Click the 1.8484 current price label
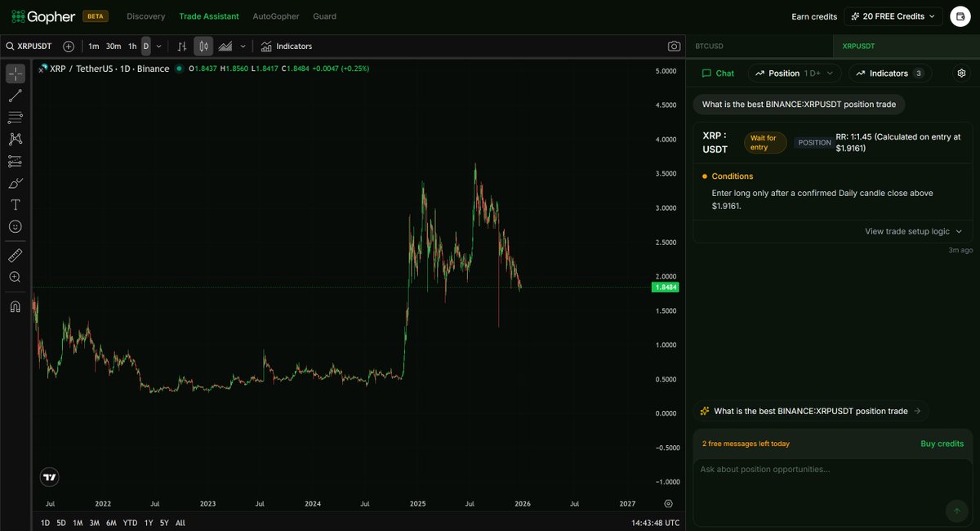The image size is (980, 531). [x=666, y=288]
